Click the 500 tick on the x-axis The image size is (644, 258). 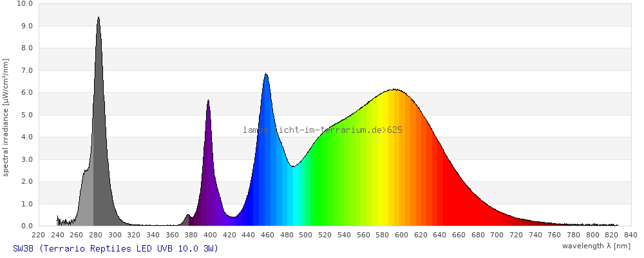pyautogui.click(x=306, y=235)
